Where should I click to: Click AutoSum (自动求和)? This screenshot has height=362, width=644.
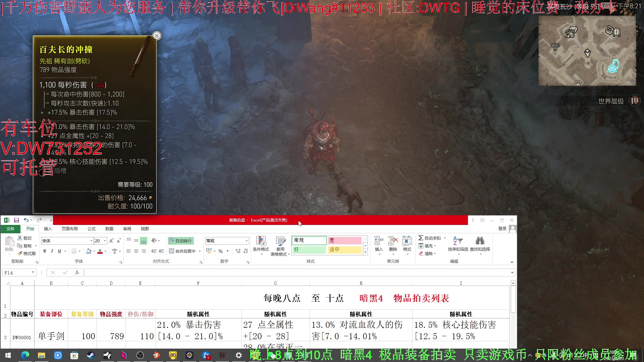[x=430, y=238]
